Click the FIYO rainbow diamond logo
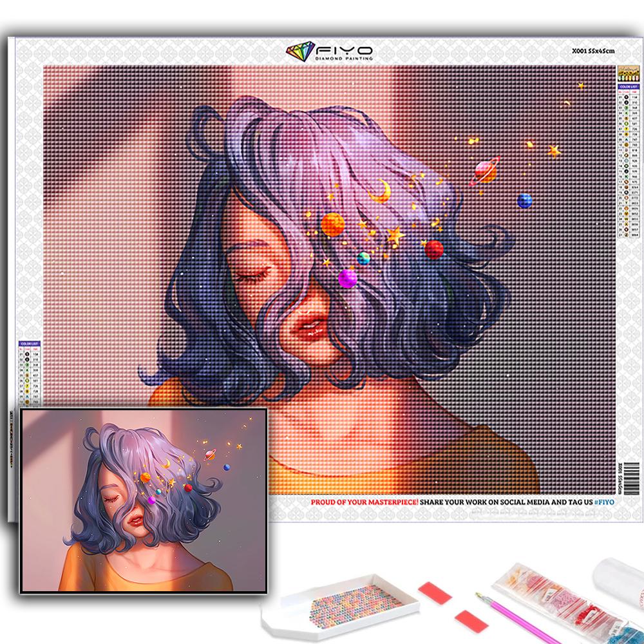Screen dimensions: 644x644 pos(300,52)
